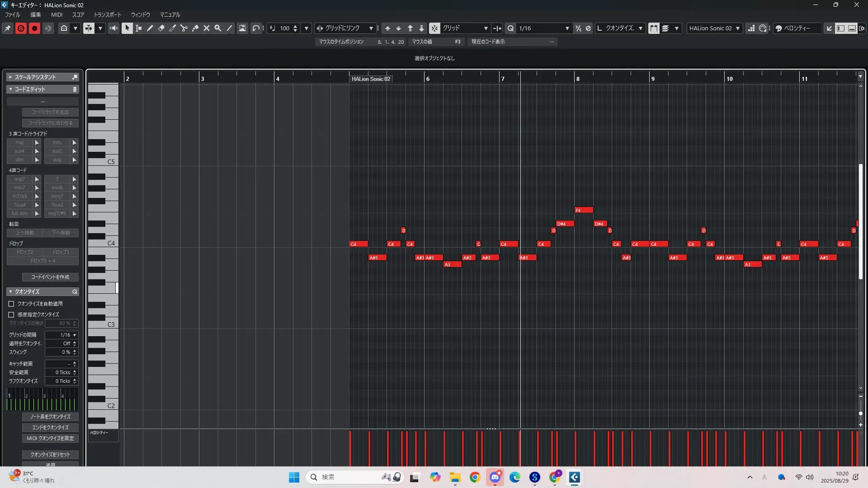Click the Chrome icon in taskbar
Viewport: 868px width, 488px height.
click(475, 477)
